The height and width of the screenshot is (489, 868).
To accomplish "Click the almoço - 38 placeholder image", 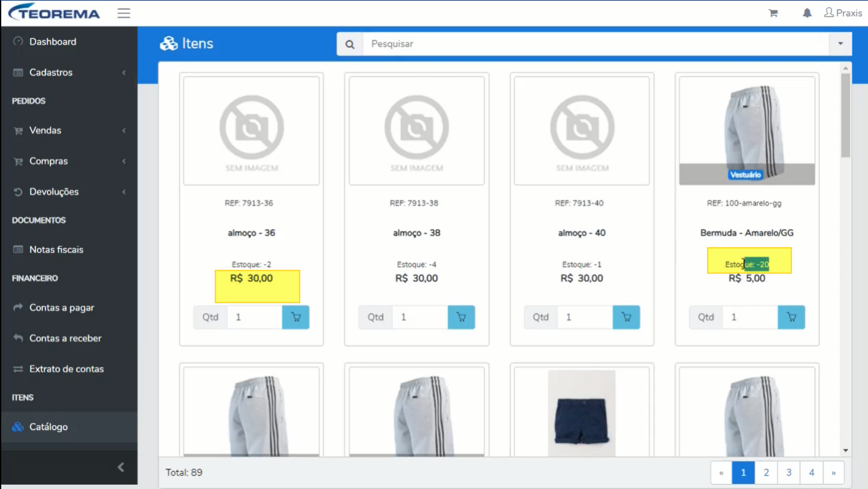I will click(417, 131).
